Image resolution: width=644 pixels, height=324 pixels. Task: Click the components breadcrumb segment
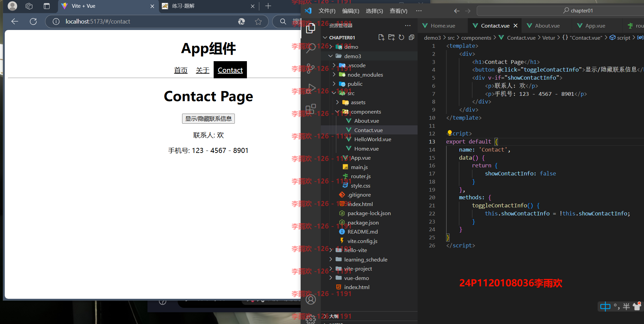[476, 38]
